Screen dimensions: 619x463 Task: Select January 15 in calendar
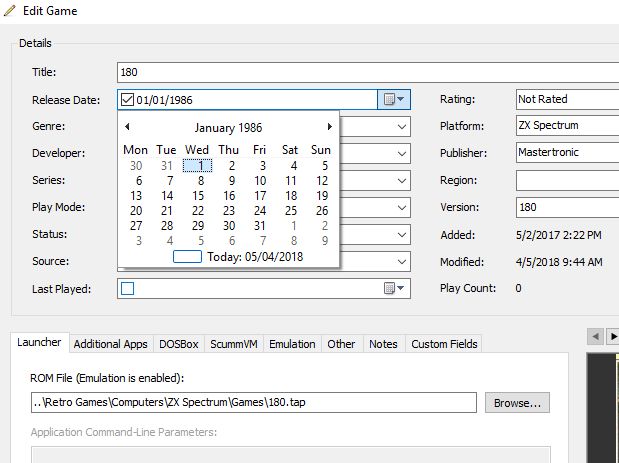[x=198, y=196]
